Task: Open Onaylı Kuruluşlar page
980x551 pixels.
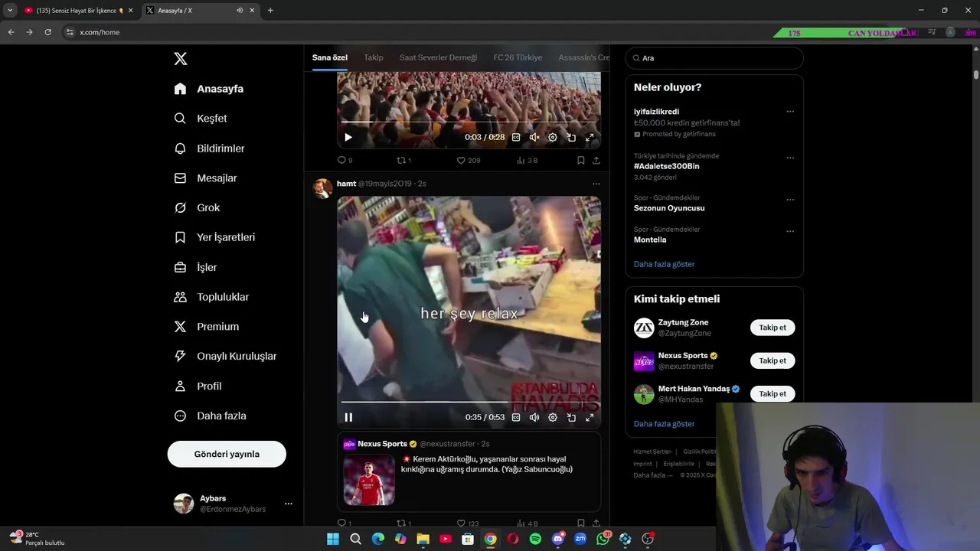Action: [x=225, y=357]
